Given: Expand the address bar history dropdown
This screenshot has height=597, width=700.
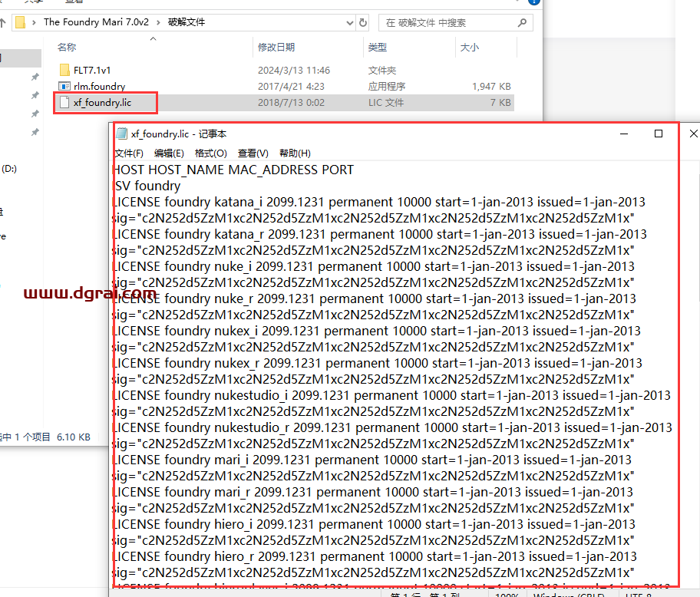Looking at the screenshot, I should pyautogui.click(x=349, y=22).
